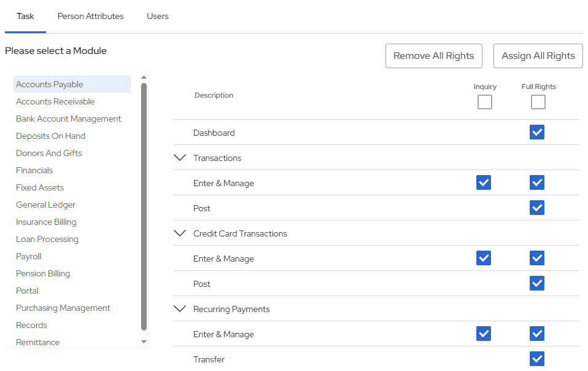Open the Users tab
Screen dimensions: 588x371
click(158, 17)
